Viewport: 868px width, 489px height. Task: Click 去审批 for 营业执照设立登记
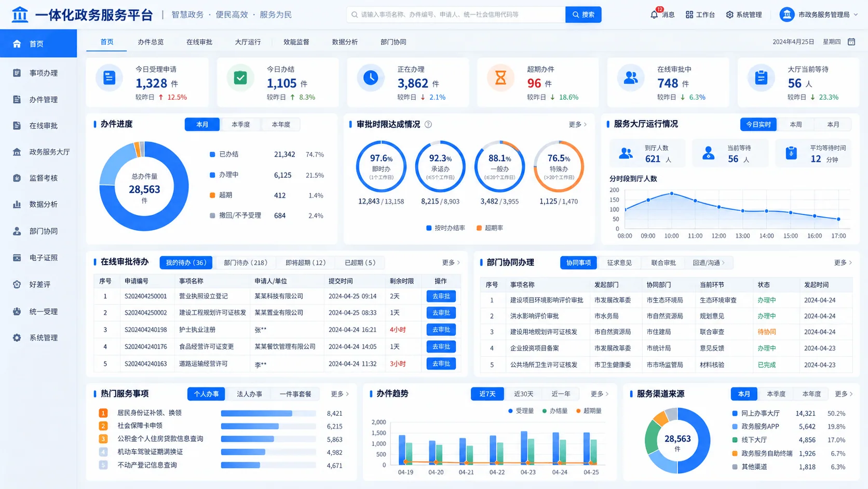(441, 296)
